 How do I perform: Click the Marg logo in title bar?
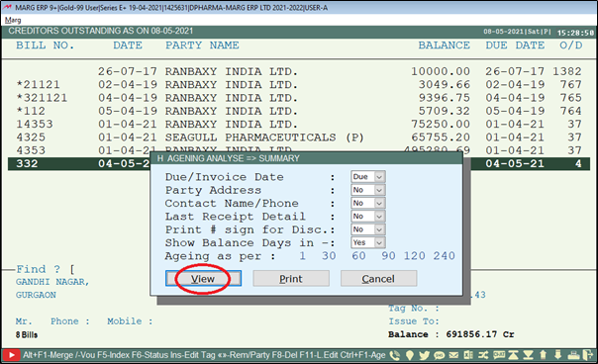[x=8, y=7]
